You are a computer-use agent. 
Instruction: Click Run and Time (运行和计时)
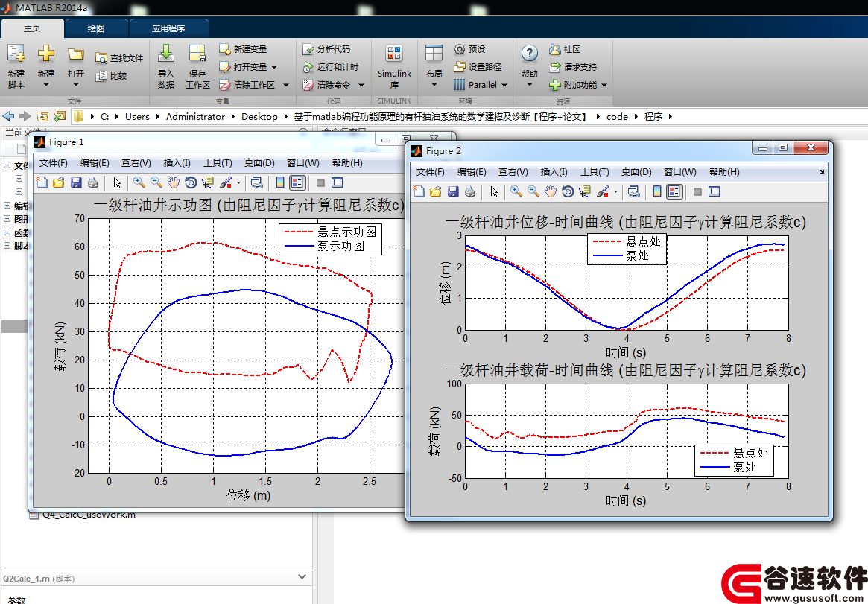(331, 67)
